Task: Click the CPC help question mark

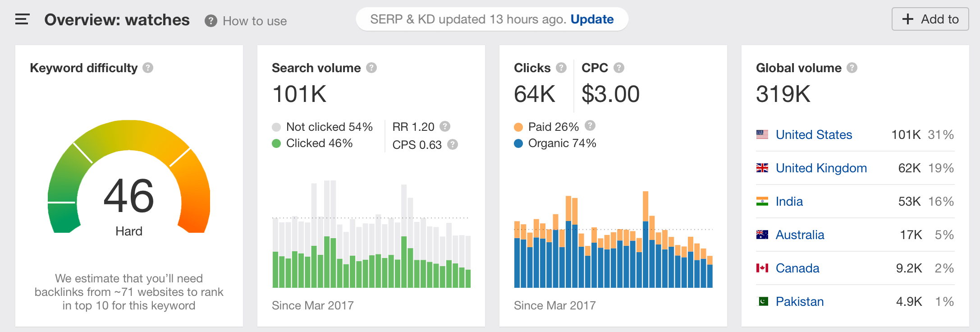Action: point(619,68)
